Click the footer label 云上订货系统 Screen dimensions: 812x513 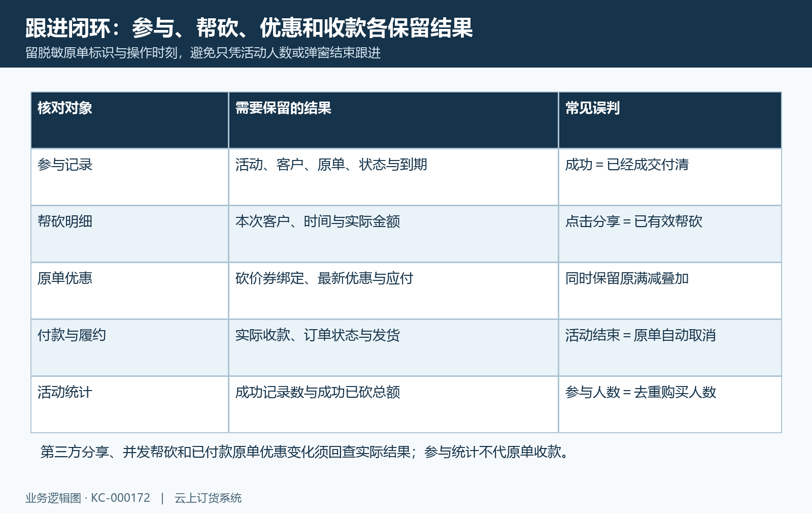[208, 498]
